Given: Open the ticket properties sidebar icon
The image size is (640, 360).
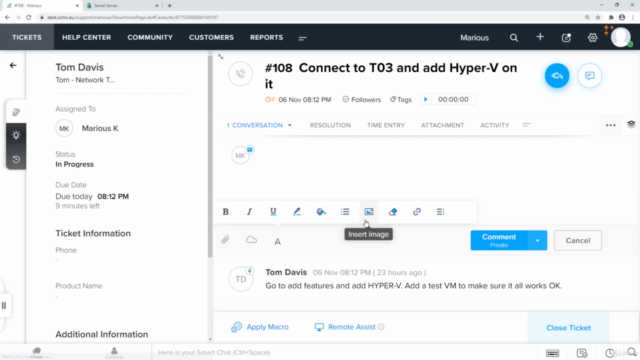Looking at the screenshot, I should [x=16, y=112].
